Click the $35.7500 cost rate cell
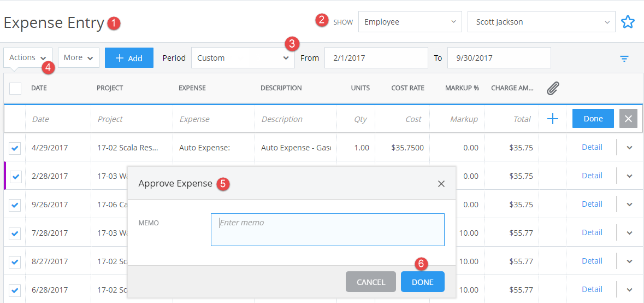The width and height of the screenshot is (644, 303). [402, 147]
